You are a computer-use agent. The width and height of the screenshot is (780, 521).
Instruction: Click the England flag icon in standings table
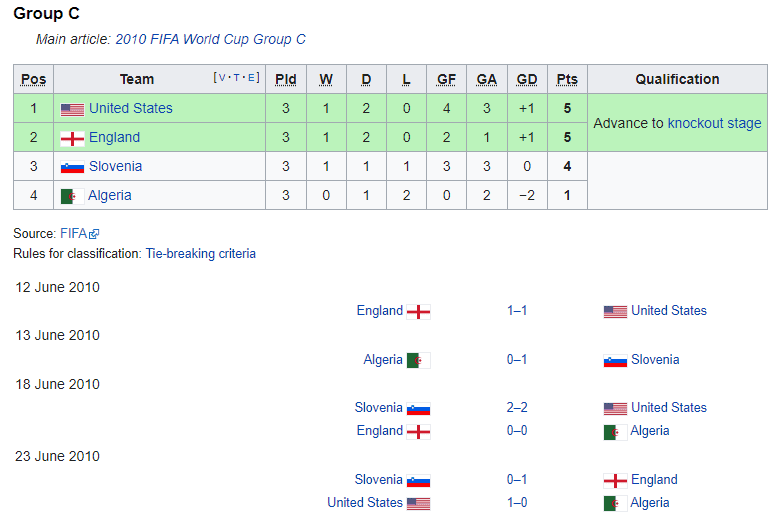(72, 138)
